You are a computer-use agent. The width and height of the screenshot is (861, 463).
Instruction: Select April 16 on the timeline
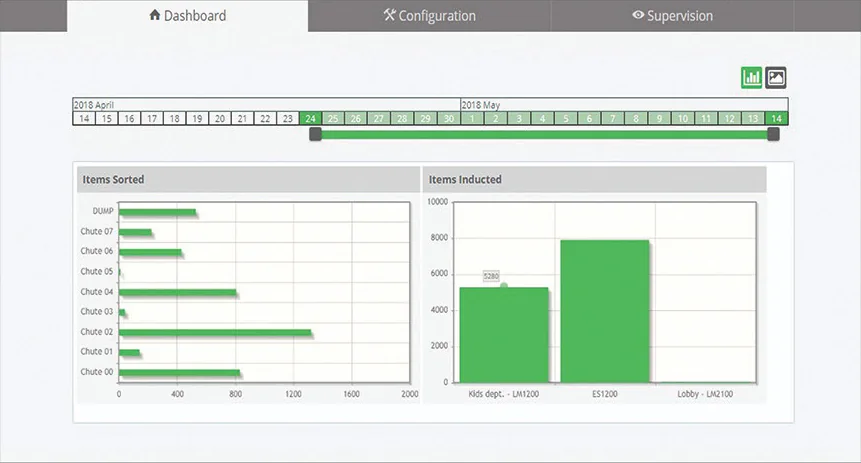[129, 118]
